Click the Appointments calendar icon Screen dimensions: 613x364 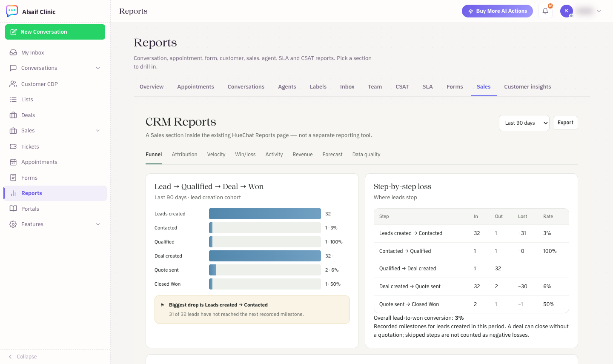tap(13, 162)
